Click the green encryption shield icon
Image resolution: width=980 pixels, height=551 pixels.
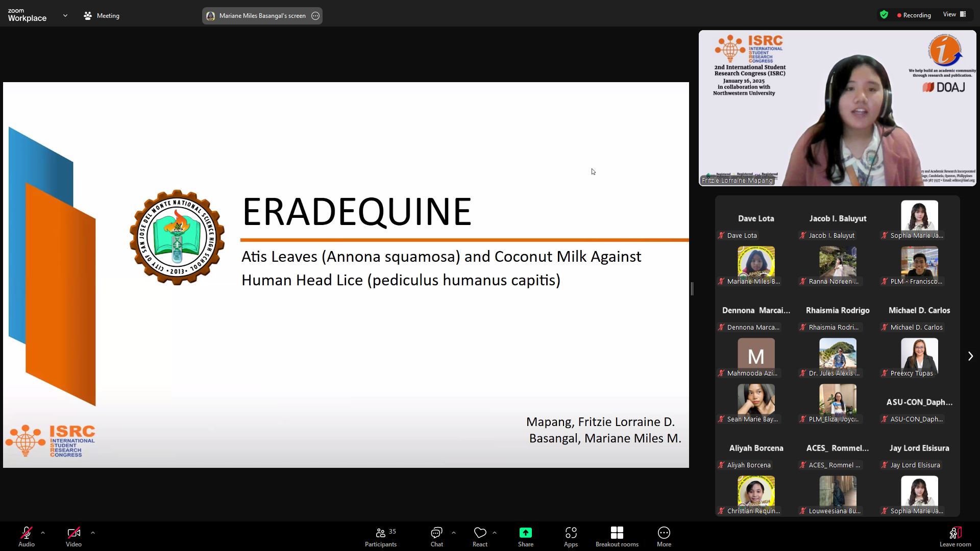point(884,15)
